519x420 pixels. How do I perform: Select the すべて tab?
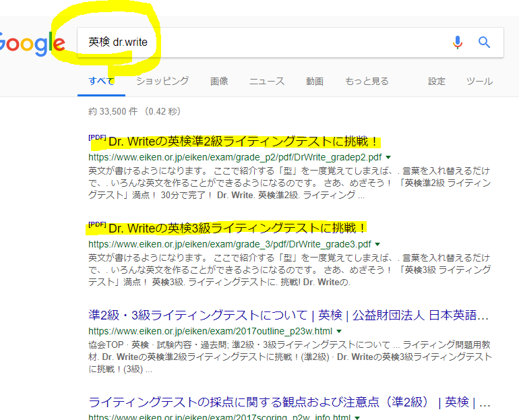point(101,81)
